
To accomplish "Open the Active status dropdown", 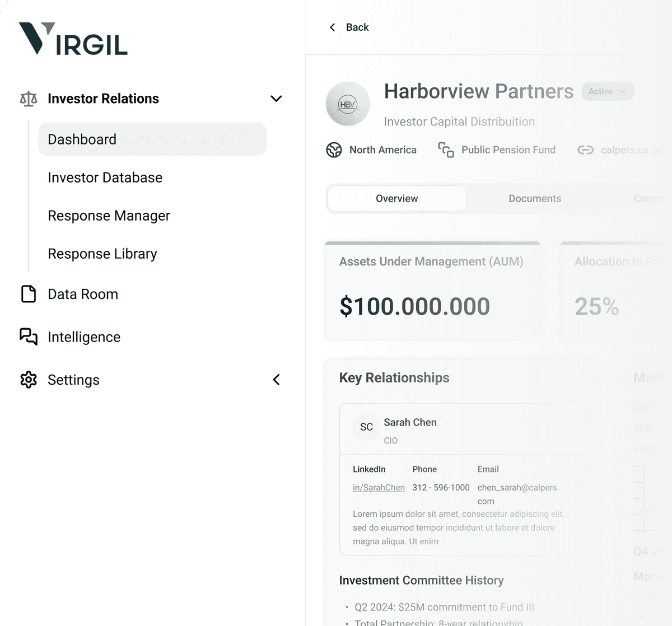I will click(608, 91).
